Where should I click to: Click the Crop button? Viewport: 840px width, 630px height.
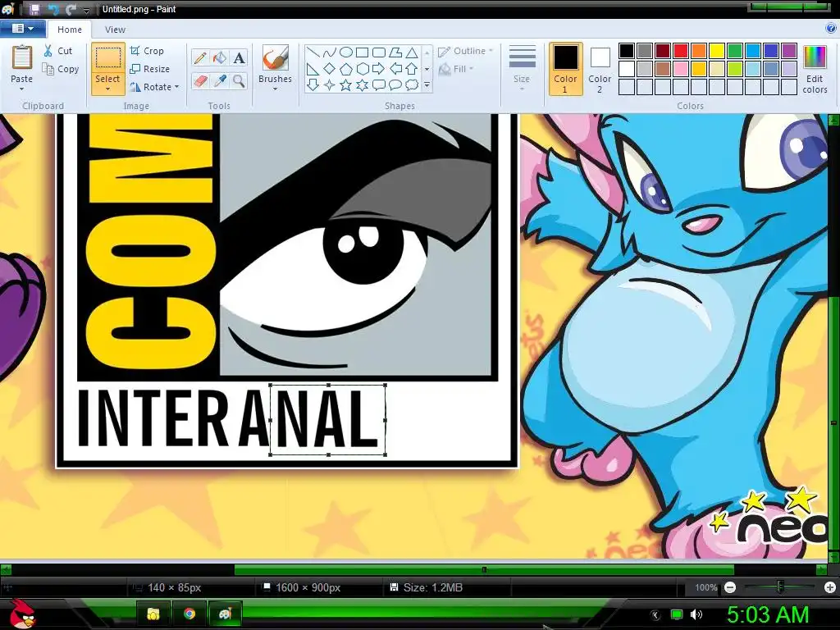[x=147, y=51]
